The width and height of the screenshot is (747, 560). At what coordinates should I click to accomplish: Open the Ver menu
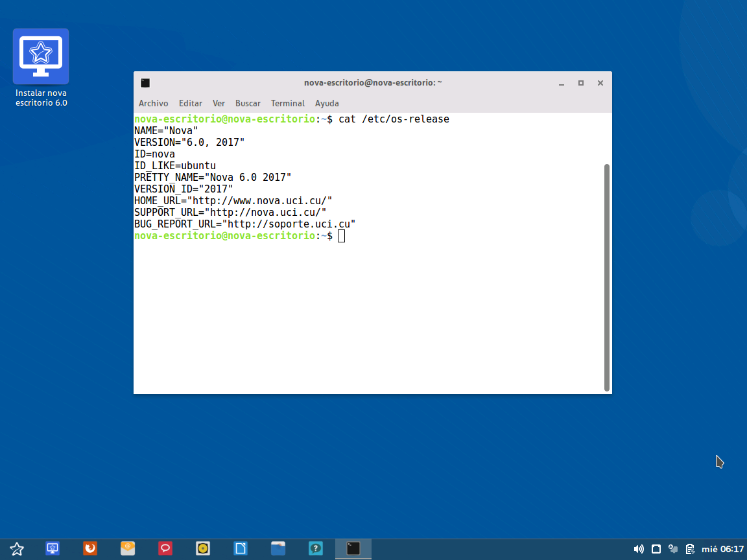pos(219,103)
